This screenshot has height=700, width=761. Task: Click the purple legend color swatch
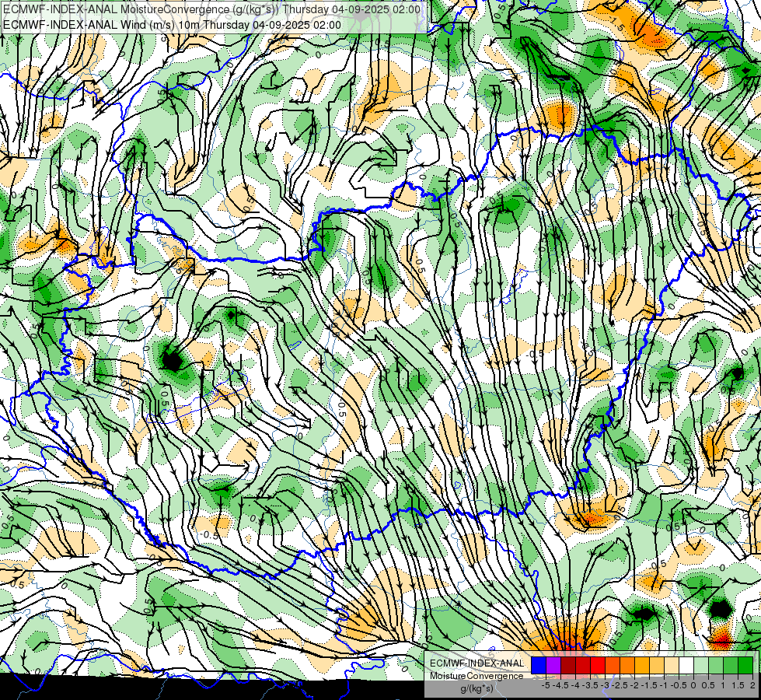[x=553, y=665]
